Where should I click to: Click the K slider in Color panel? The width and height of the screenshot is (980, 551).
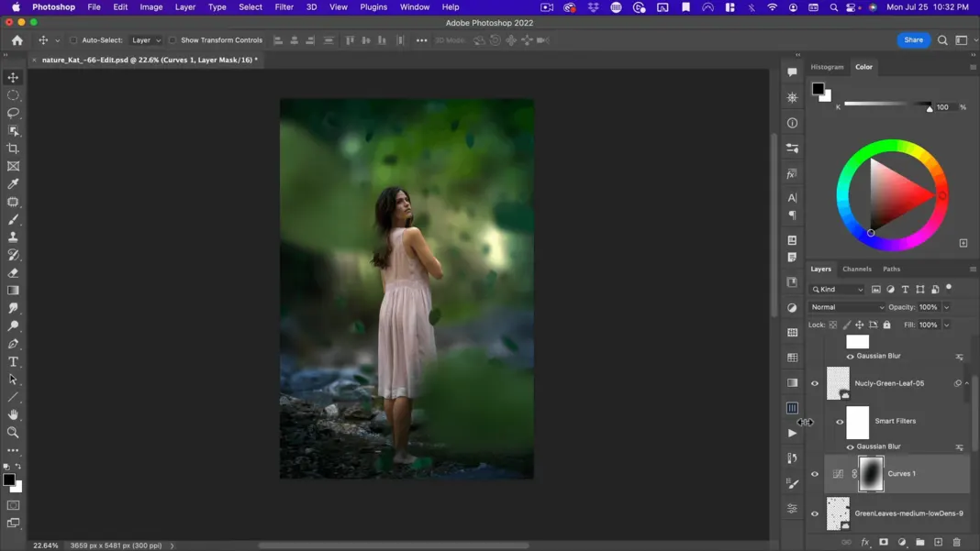coord(886,105)
